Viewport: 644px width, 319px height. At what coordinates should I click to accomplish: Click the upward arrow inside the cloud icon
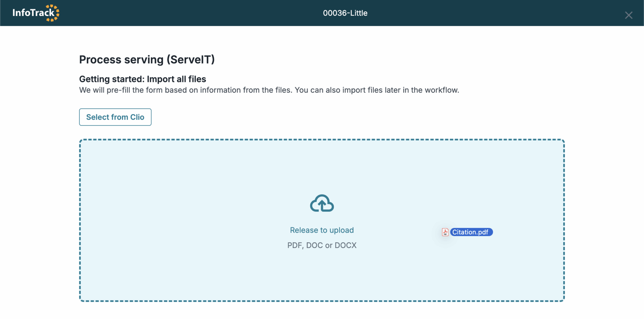coord(322,204)
